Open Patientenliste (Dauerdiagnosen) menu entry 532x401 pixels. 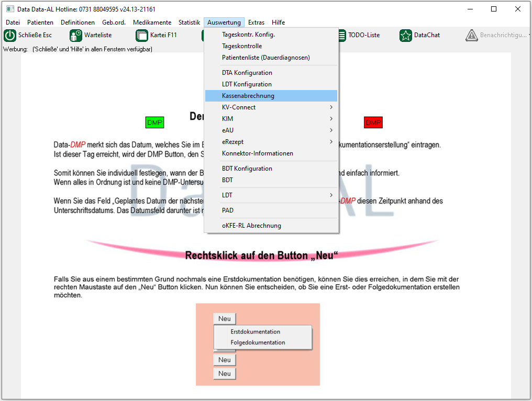(x=265, y=58)
